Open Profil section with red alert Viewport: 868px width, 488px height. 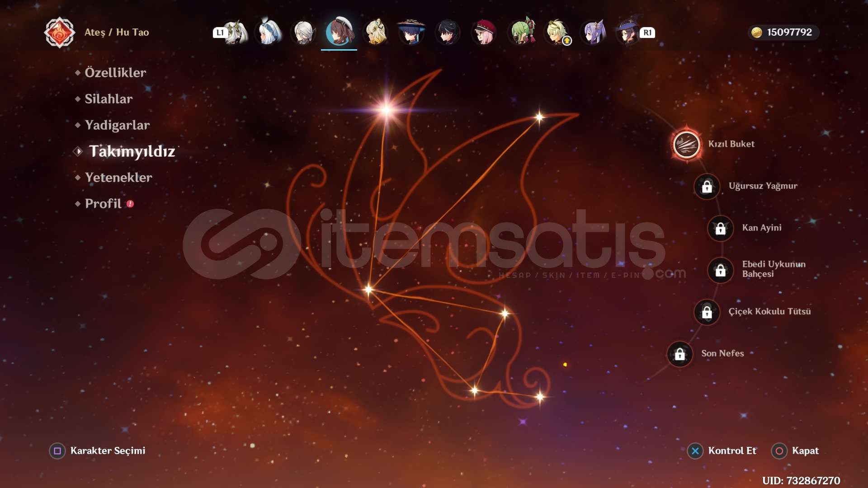[x=104, y=204]
